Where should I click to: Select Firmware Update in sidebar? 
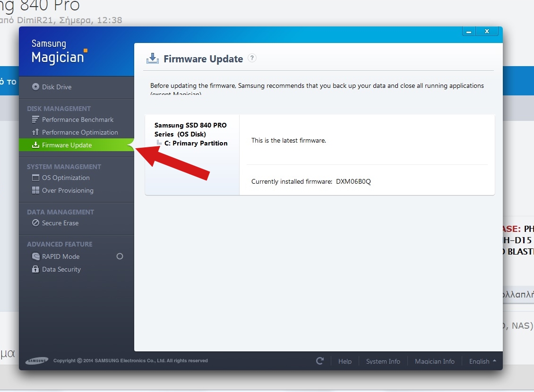[77, 145]
